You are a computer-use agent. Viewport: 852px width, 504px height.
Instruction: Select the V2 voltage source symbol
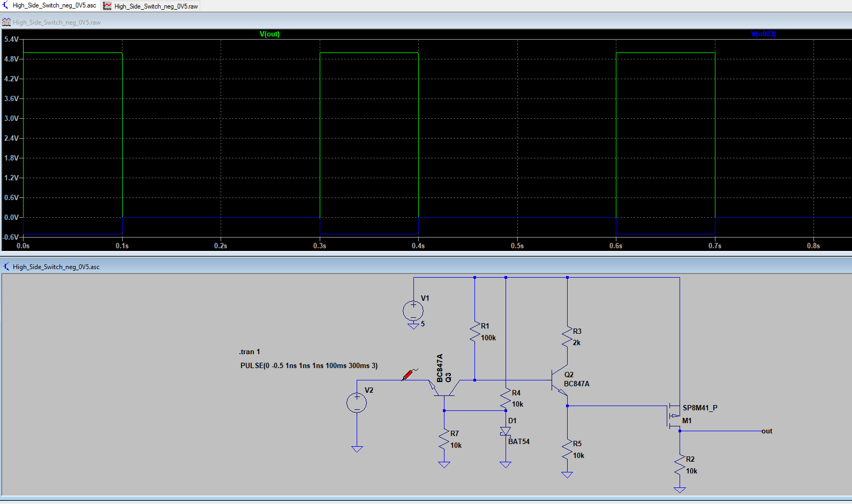click(x=357, y=403)
